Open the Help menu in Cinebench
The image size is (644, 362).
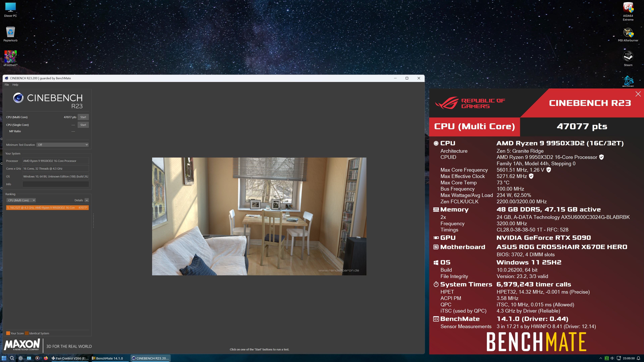[15, 85]
